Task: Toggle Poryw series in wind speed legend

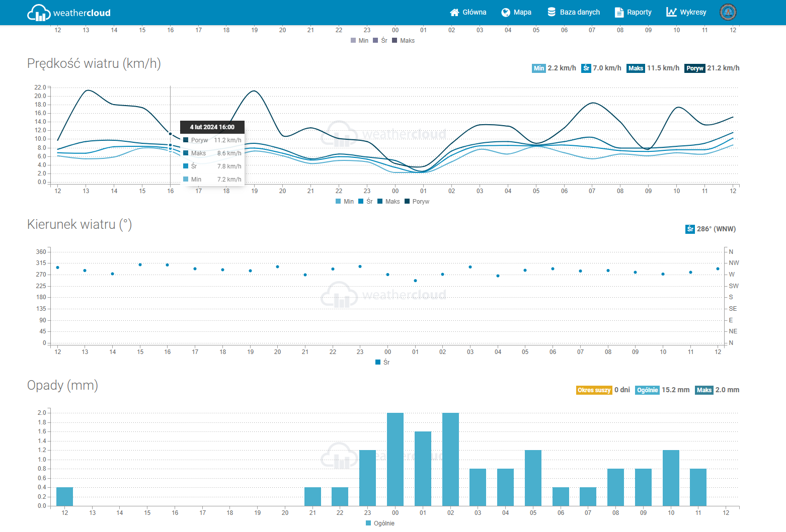Action: point(417,202)
